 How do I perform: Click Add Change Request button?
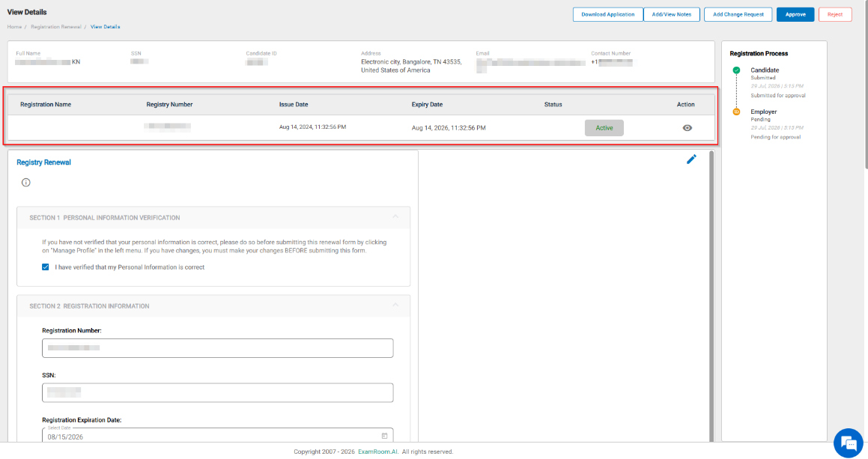coord(738,14)
